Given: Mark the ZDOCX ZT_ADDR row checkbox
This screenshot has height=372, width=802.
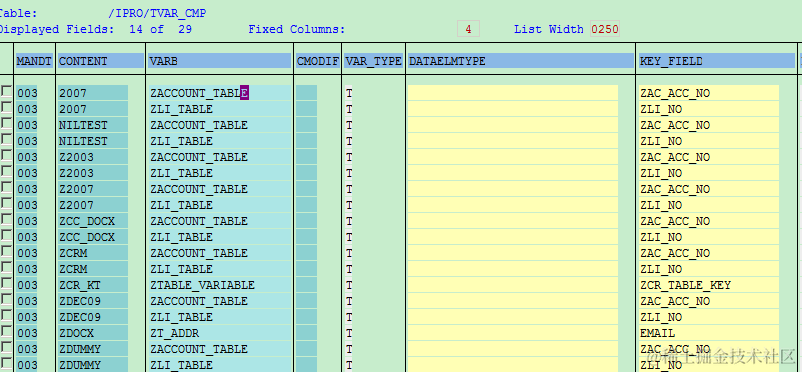Looking at the screenshot, I should coord(6,332).
